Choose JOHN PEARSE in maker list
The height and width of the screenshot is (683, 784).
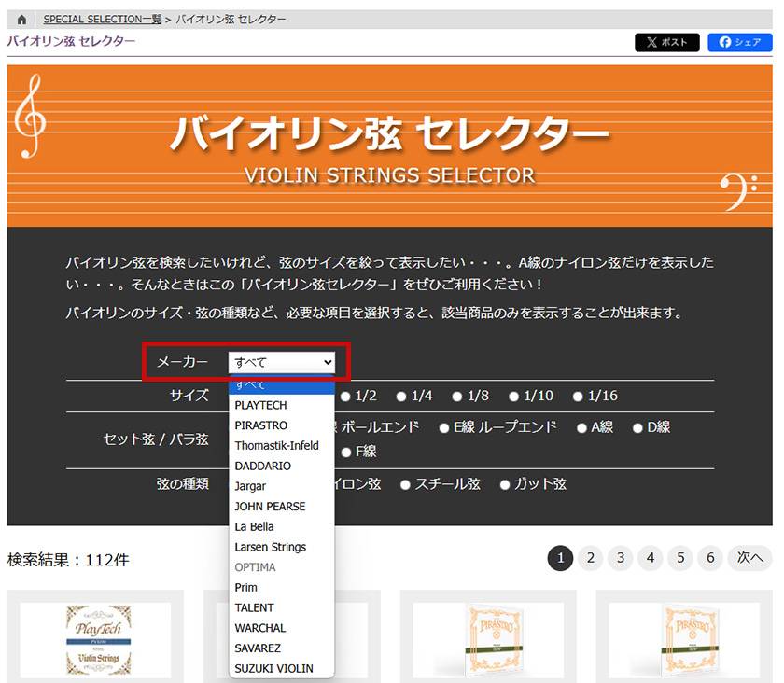[x=282, y=507]
